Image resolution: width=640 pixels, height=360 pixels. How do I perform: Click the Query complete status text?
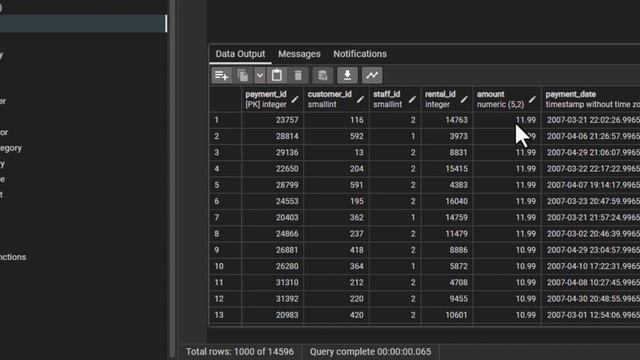(x=370, y=352)
